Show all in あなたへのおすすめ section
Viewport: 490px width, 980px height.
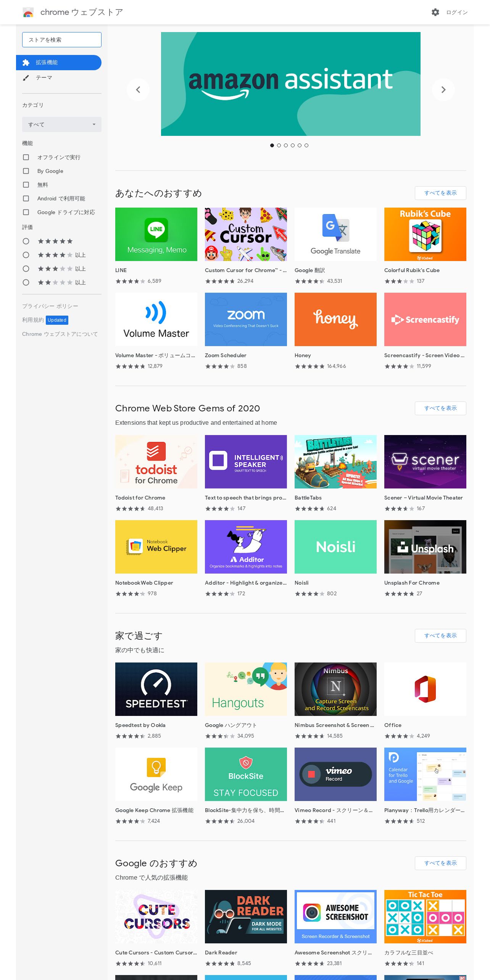[440, 193]
